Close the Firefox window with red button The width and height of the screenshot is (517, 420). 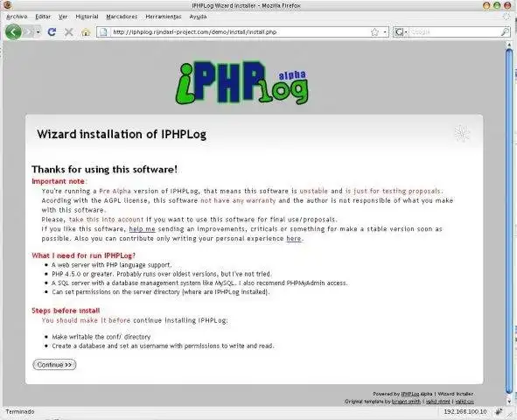[x=507, y=5]
